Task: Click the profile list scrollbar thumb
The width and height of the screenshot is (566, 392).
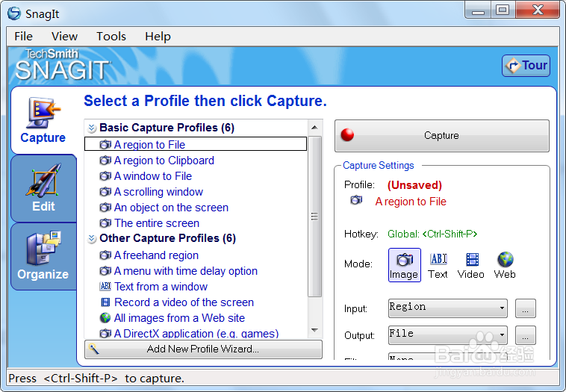Action: point(315,217)
